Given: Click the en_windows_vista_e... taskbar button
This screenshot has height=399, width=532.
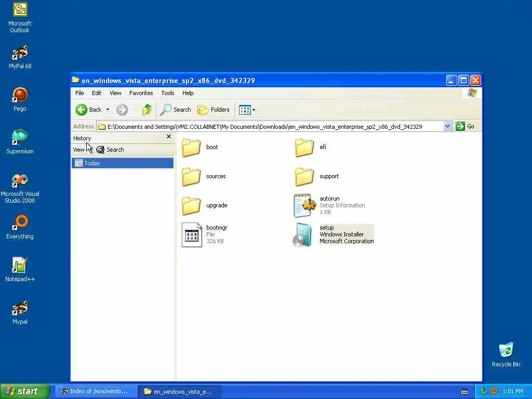Looking at the screenshot, I should tap(180, 392).
